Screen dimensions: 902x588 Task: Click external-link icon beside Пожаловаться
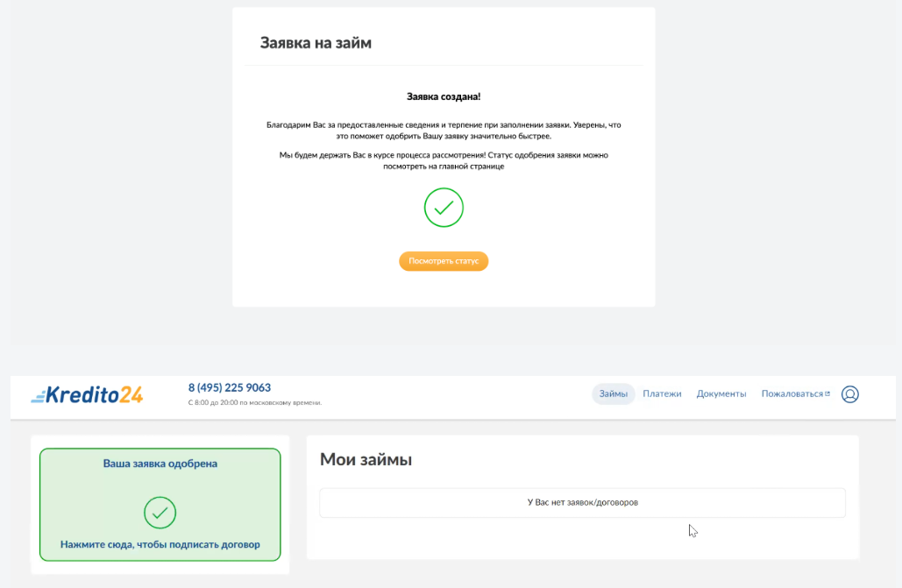coord(827,393)
